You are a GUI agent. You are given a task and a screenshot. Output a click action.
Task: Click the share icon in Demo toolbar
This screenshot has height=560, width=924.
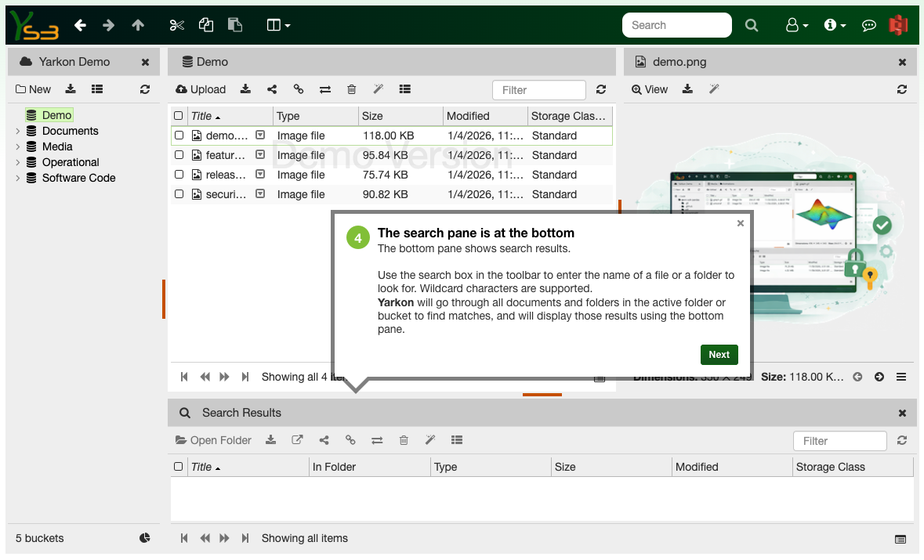(272, 89)
